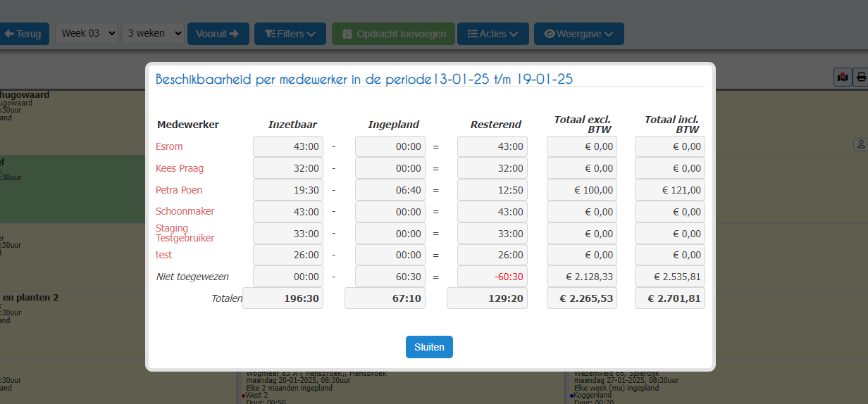
Task: Click the person icon at right edge
Action: (861, 144)
